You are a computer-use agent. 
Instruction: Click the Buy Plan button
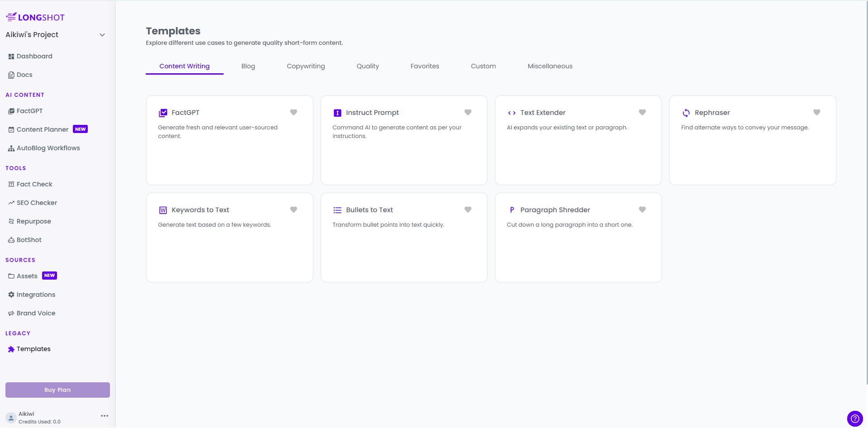coord(57,390)
